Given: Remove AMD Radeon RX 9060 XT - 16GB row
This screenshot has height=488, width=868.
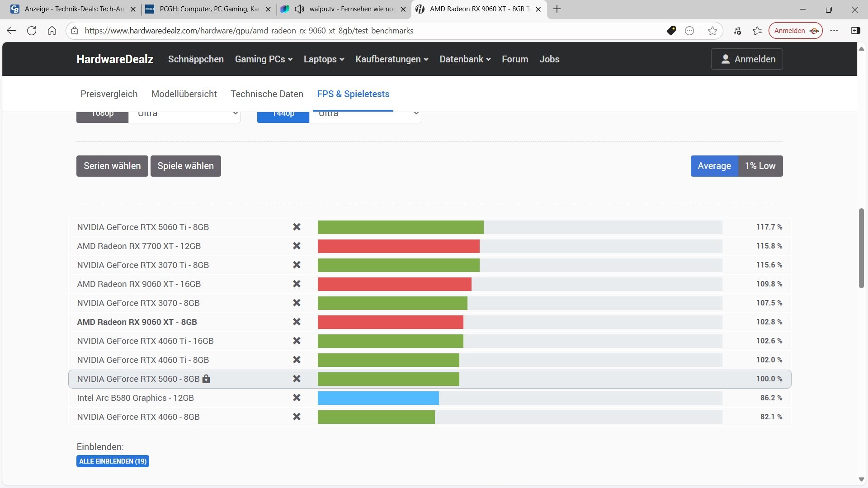Looking at the screenshot, I should [297, 284].
